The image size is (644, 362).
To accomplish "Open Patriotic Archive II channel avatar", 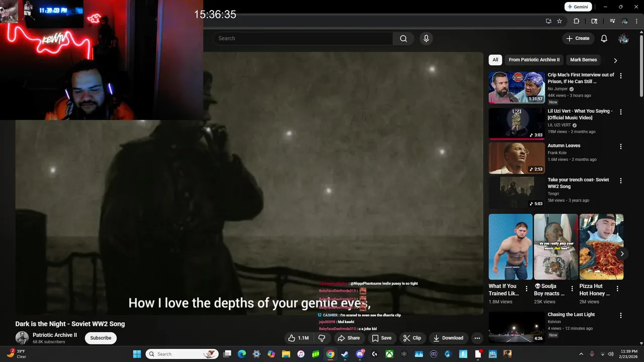I will [x=22, y=338].
